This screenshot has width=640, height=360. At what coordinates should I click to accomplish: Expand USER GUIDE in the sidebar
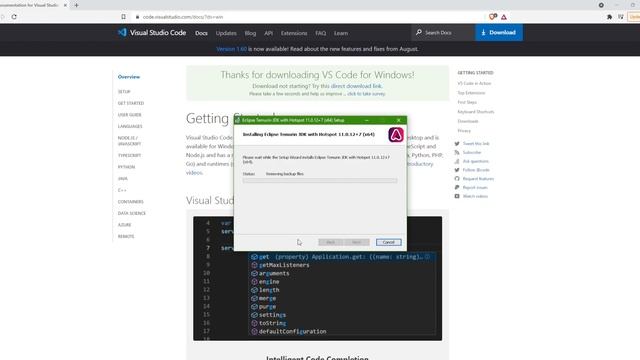click(129, 115)
